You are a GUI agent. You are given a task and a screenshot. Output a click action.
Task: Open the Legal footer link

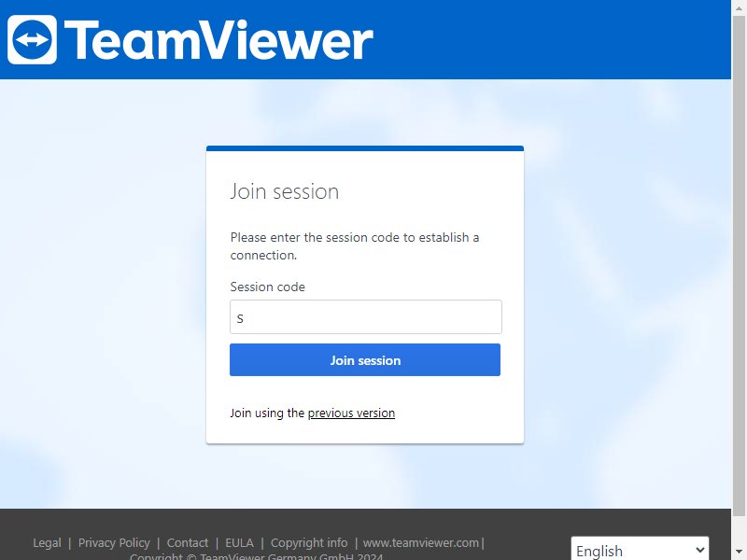point(47,543)
